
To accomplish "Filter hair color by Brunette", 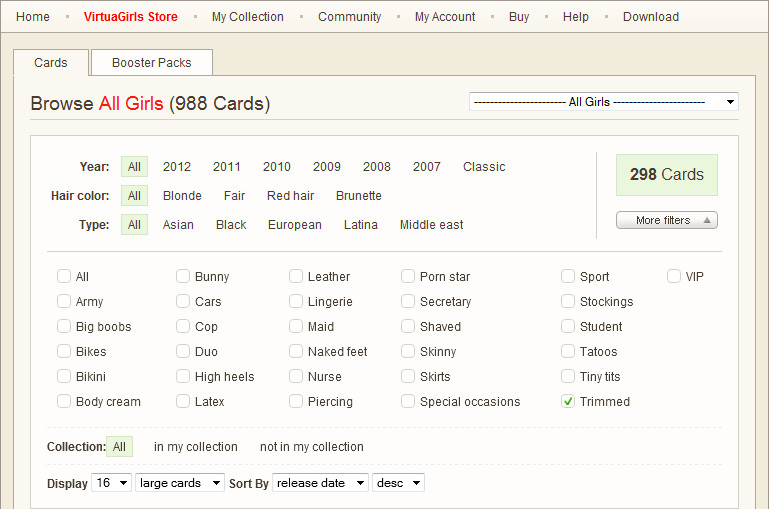I will [x=359, y=196].
